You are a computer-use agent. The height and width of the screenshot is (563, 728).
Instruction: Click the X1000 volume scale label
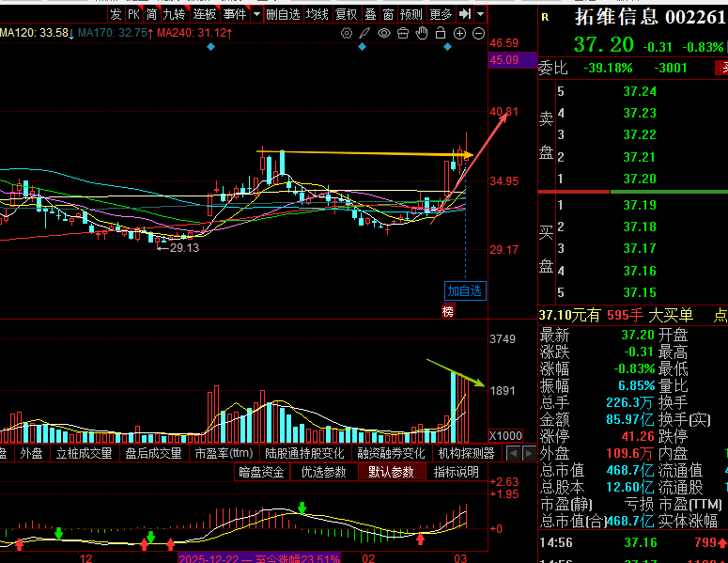[505, 436]
